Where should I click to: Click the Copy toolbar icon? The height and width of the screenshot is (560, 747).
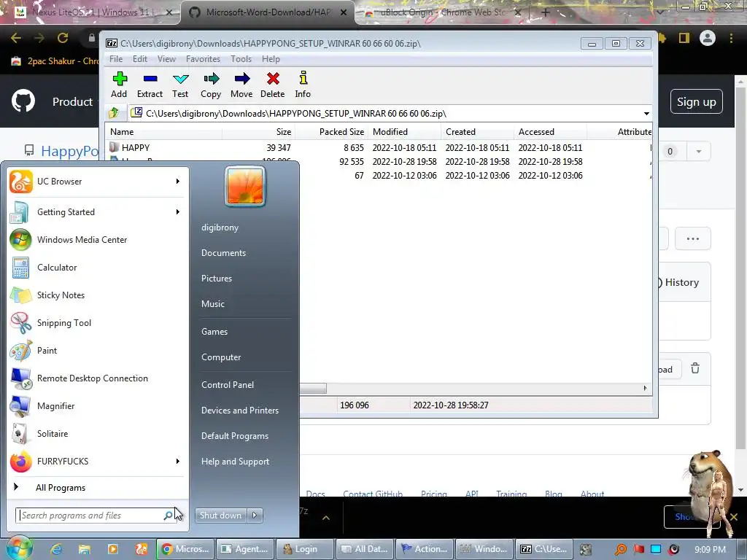point(211,85)
